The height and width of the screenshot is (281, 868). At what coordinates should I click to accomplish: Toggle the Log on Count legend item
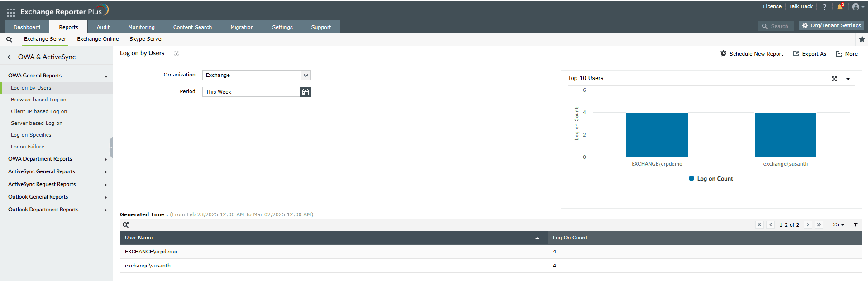click(711, 179)
